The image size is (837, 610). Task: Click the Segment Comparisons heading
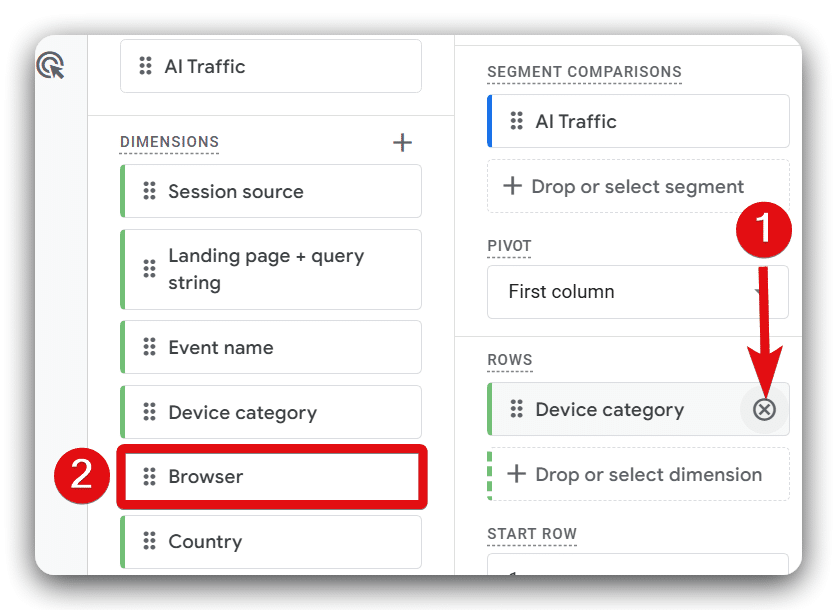584,72
